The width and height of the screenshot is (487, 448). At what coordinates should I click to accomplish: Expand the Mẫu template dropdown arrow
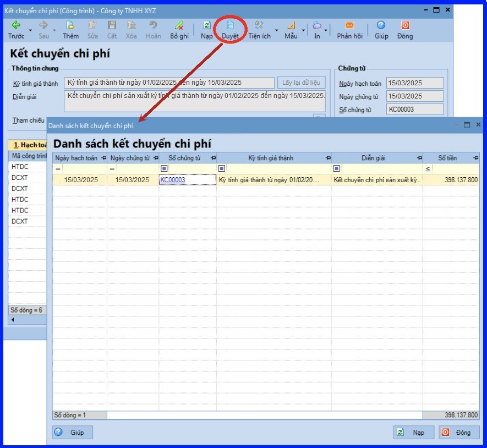click(303, 30)
